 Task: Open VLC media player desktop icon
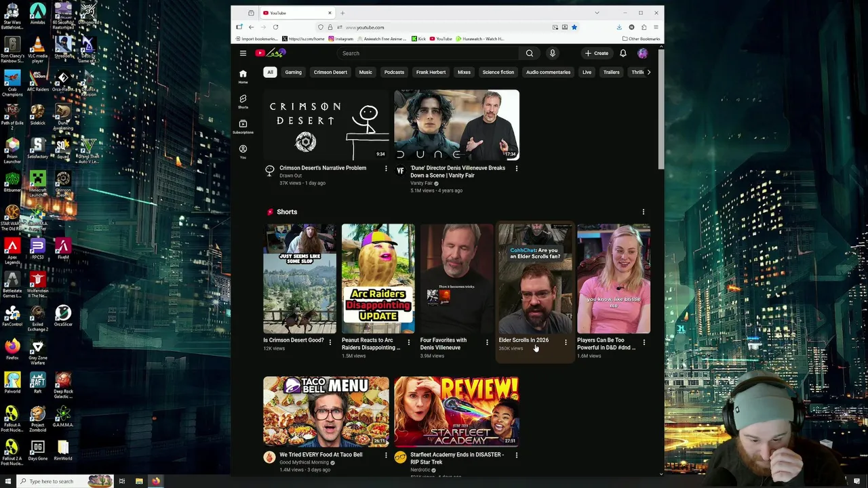38,48
